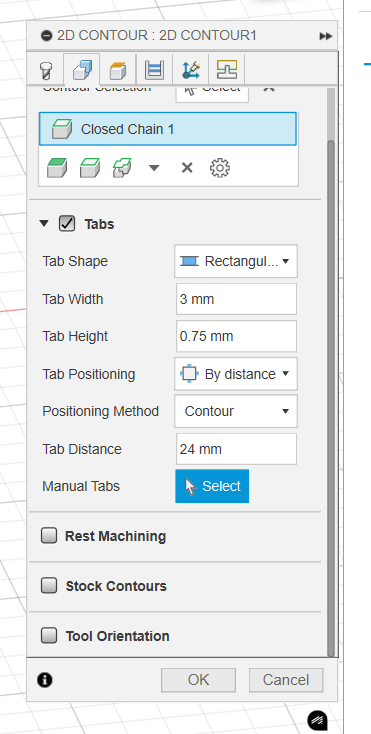371x734 pixels.
Task: Open the Linking tab icon
Action: 191,70
